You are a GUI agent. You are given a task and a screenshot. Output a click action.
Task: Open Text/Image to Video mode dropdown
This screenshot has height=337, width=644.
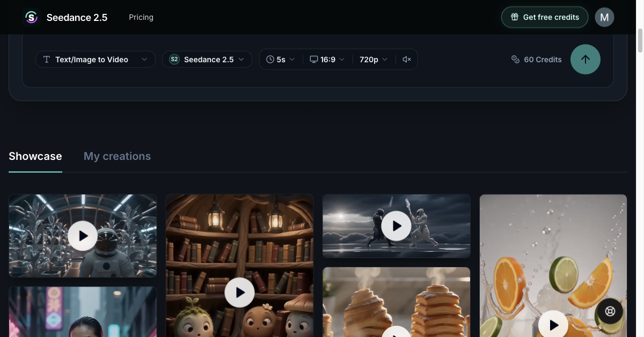96,60
